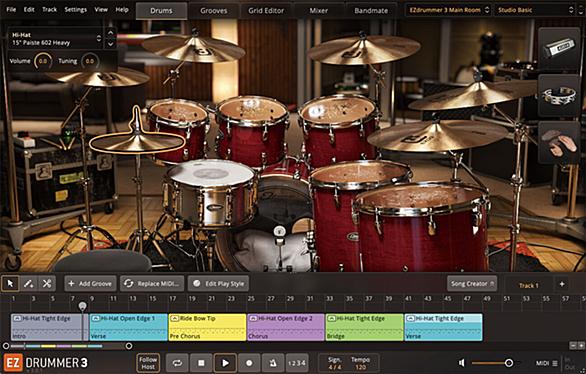Viewport: 586px width, 374px height.
Task: Select the arrow pointer tool
Action: (x=10, y=284)
